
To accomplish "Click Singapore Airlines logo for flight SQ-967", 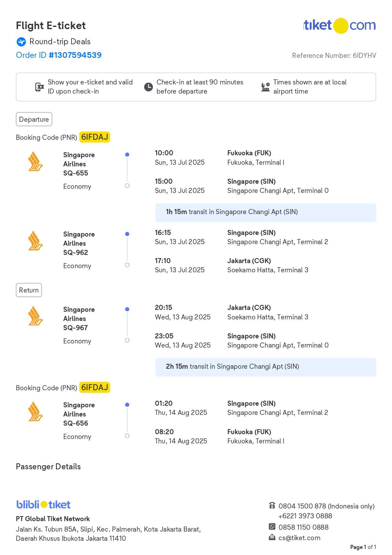I will 35,316.
